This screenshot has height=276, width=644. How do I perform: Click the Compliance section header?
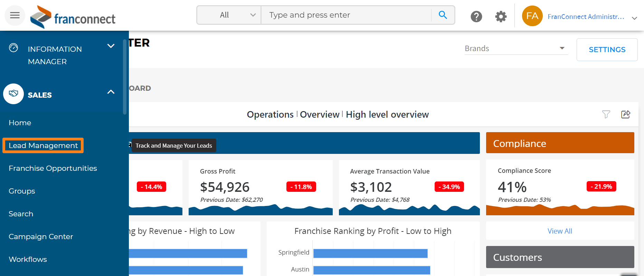[560, 143]
